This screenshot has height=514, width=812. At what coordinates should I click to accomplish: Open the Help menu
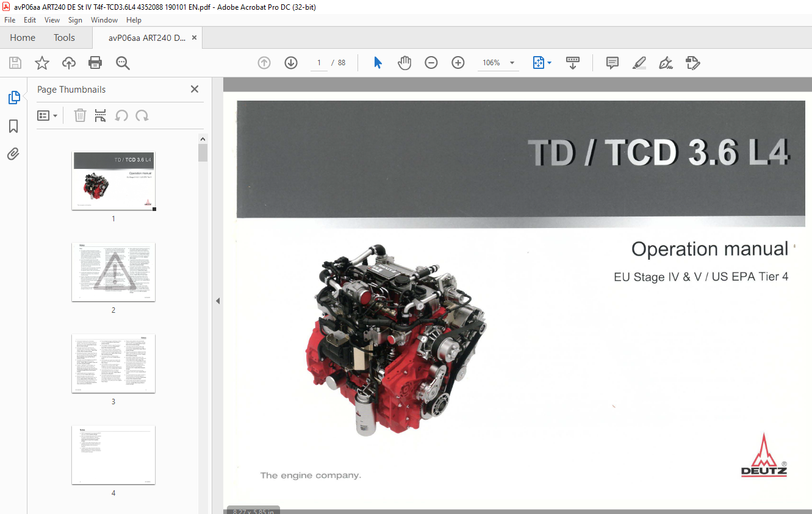(134, 20)
